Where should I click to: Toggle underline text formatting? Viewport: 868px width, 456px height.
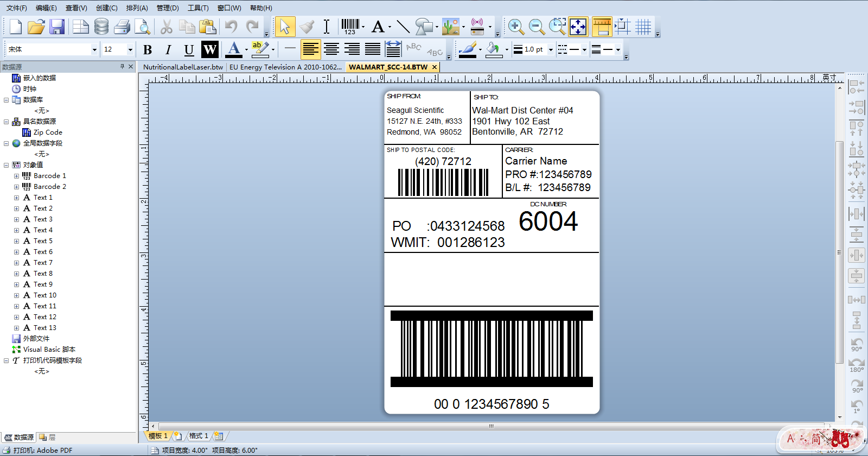pos(189,50)
